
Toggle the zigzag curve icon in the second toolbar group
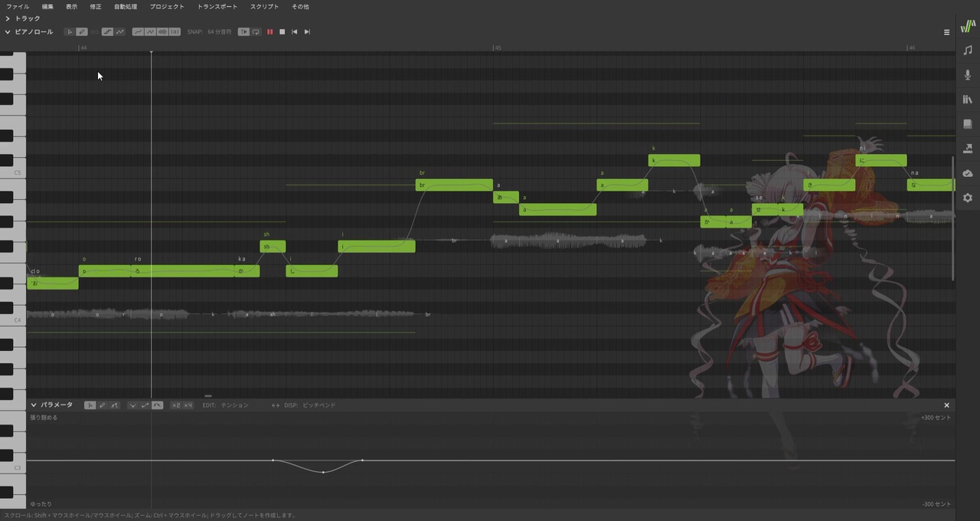[150, 32]
